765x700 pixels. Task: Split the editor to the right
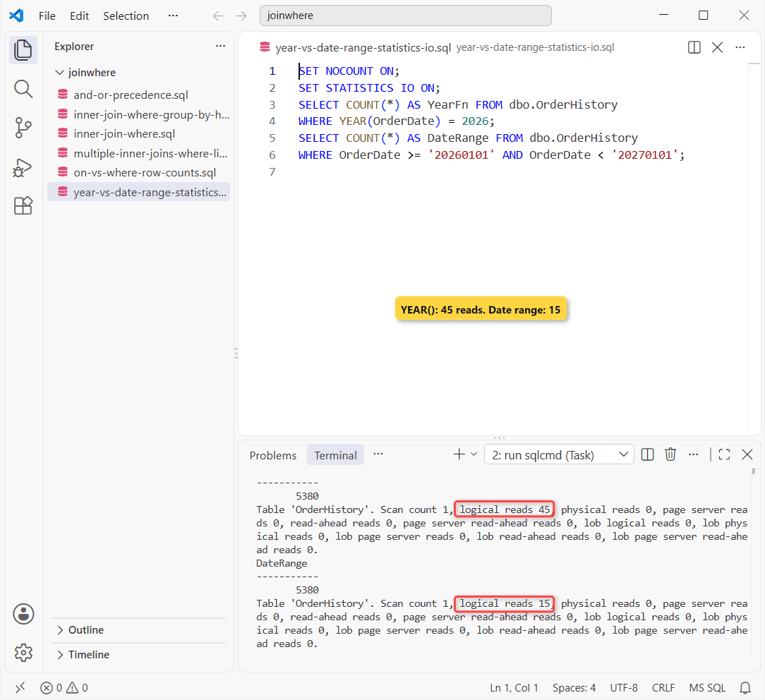pyautogui.click(x=694, y=47)
